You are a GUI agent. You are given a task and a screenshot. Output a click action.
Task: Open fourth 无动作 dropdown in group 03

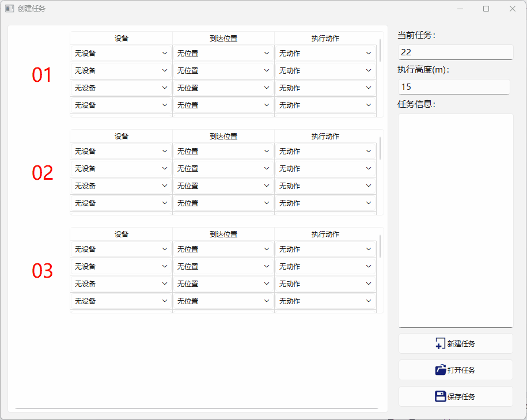pos(325,301)
